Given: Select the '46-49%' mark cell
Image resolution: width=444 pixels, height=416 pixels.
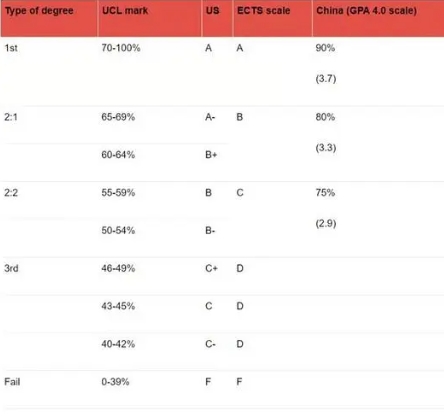Looking at the screenshot, I should [118, 268].
